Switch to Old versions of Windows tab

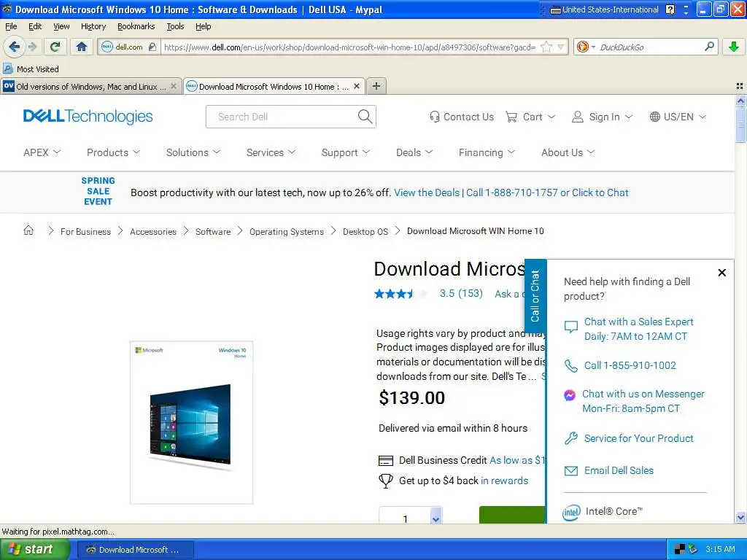tap(90, 86)
